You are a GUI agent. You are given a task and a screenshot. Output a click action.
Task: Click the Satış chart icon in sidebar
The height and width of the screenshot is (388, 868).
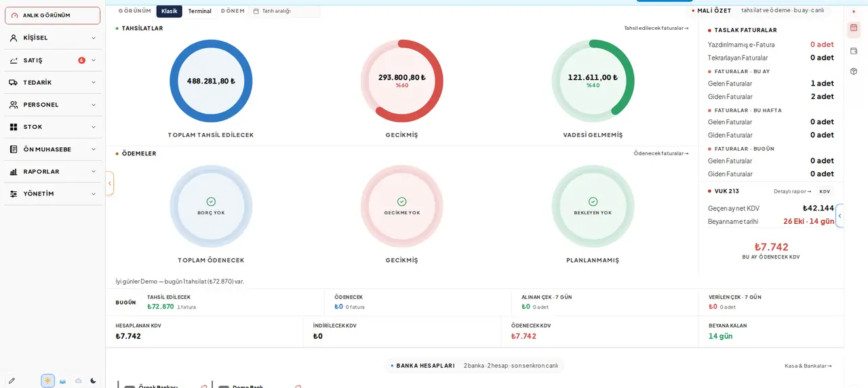(14, 60)
